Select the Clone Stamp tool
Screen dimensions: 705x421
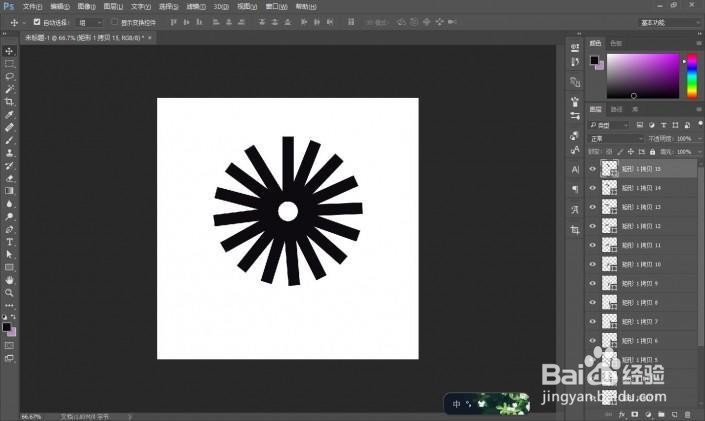tap(9, 153)
